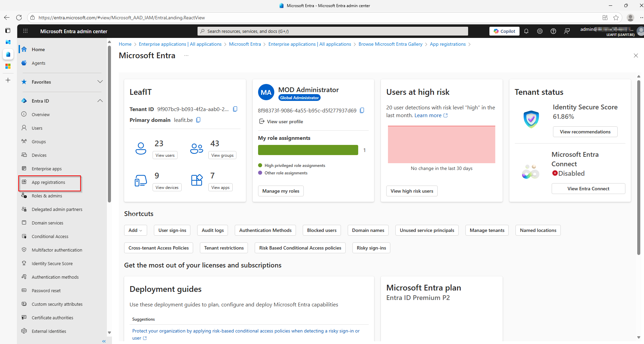Collapse the Entra ID section
This screenshot has height=344, width=644.
pos(100,101)
